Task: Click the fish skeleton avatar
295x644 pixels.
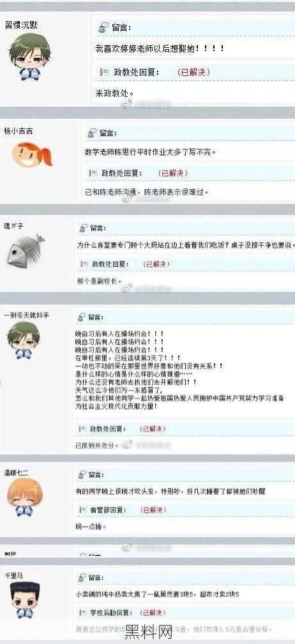Action: click(x=26, y=251)
